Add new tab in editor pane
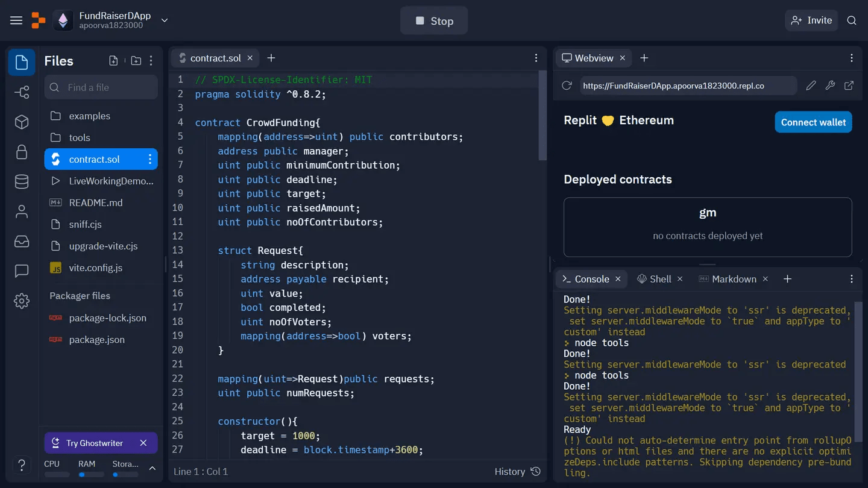868x488 pixels. click(271, 58)
